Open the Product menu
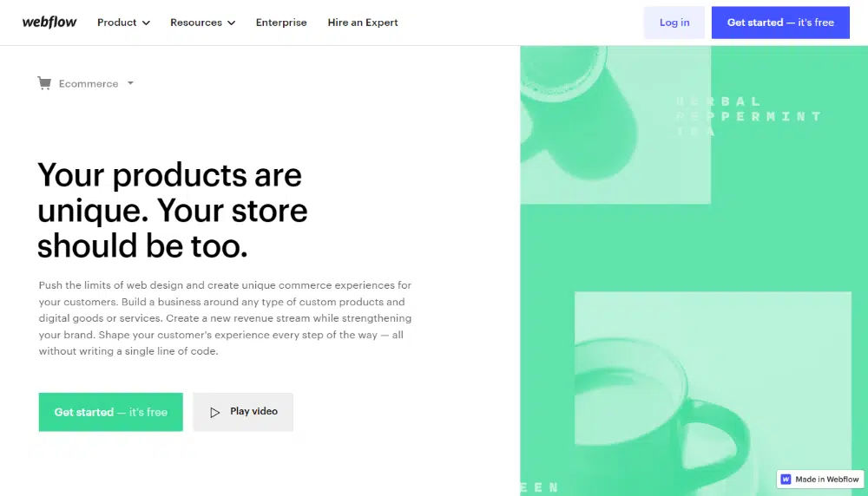 [116, 23]
